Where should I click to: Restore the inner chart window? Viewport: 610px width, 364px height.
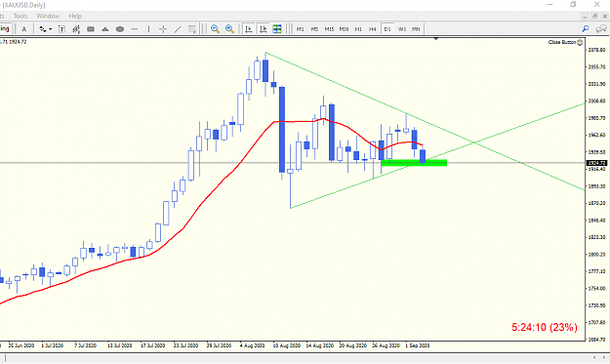point(594,17)
